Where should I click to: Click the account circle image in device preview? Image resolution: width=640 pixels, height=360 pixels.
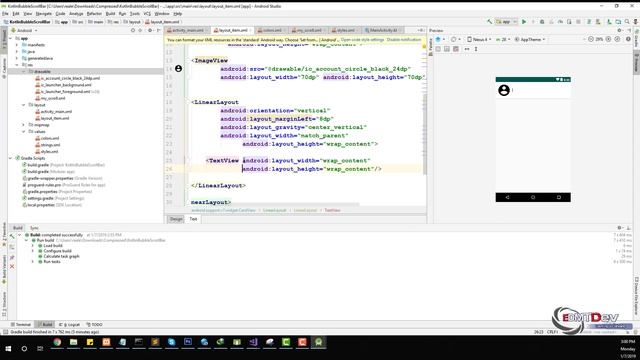[x=504, y=90]
